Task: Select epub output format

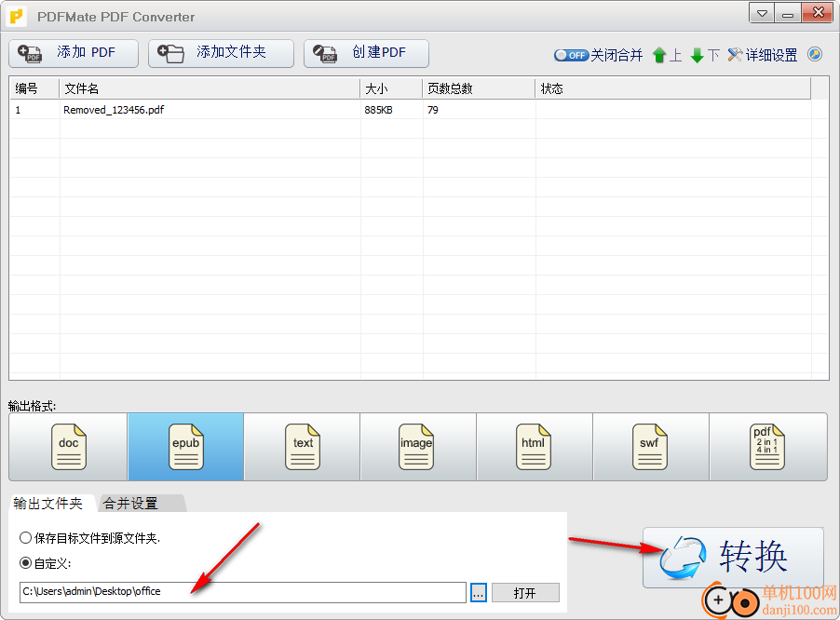Action: 185,447
